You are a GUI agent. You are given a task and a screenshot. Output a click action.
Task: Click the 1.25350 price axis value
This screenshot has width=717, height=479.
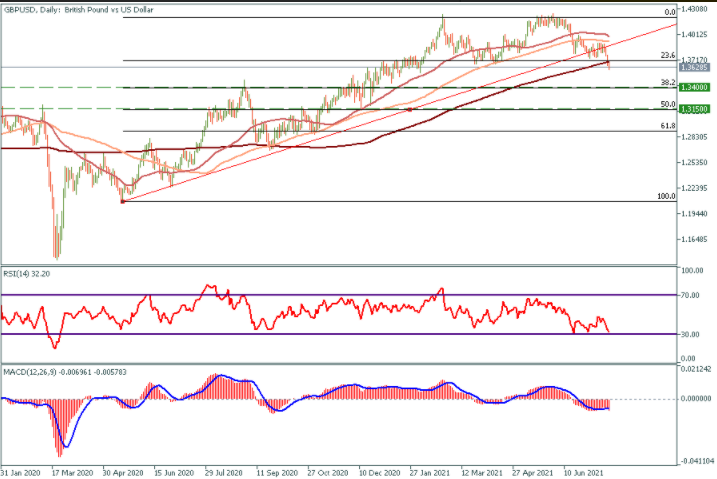[694, 162]
